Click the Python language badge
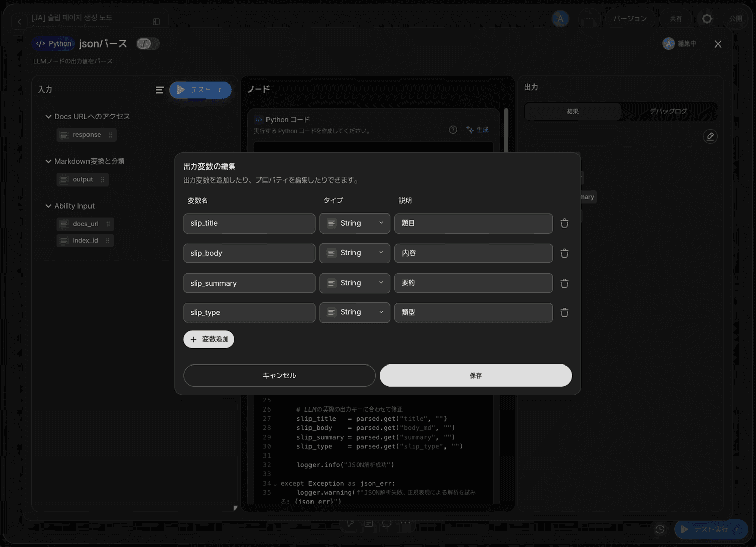Screen dimensions: 756x547 tap(54, 44)
